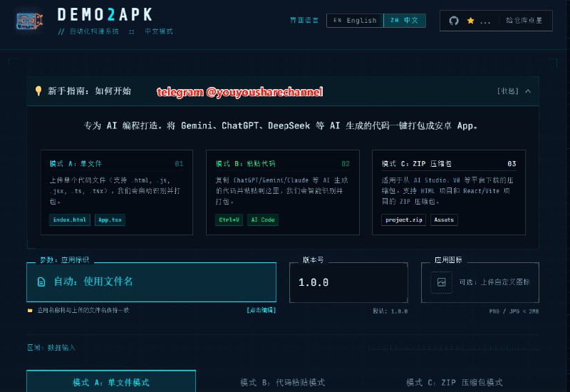Open the 模式 B：粘贴代码 guide card
This screenshot has height=392, width=570.
[x=282, y=192]
